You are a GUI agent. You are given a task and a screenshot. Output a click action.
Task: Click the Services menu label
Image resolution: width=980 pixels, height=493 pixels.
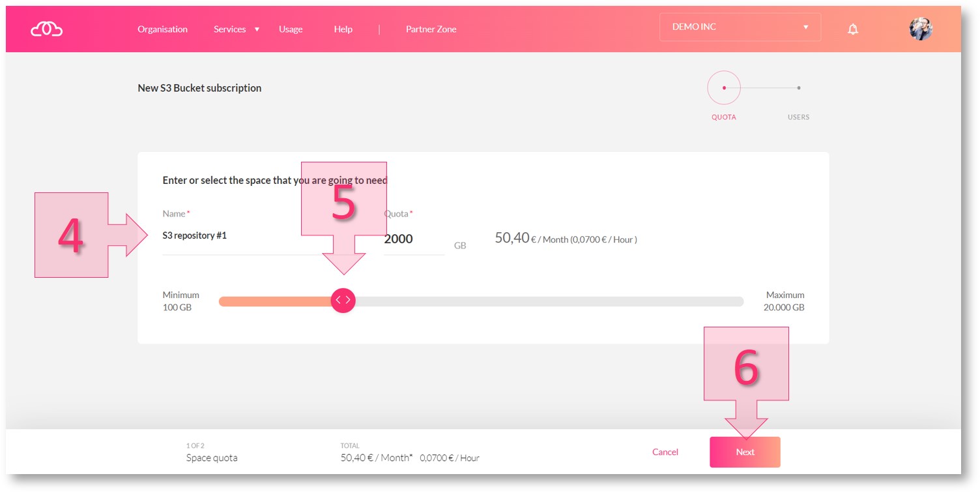229,29
